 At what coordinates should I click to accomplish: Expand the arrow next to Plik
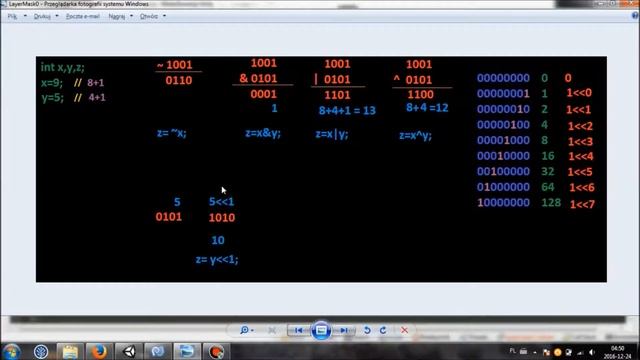pos(25,16)
